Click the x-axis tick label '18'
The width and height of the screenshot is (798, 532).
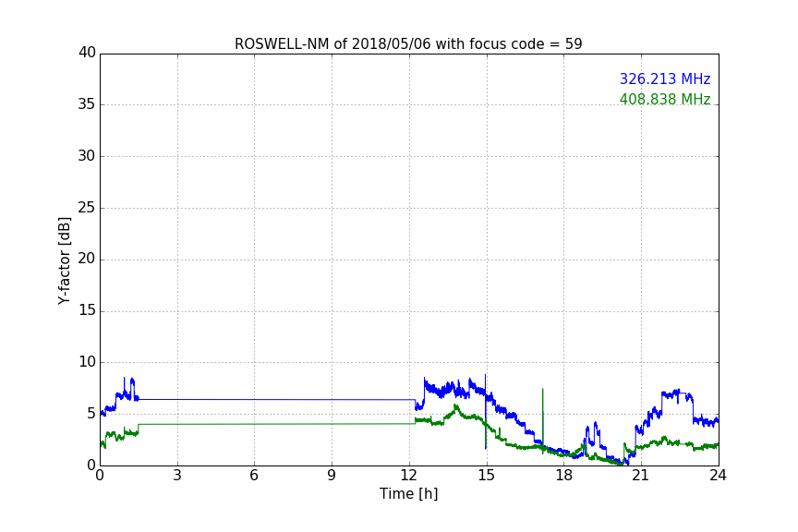pos(564,476)
